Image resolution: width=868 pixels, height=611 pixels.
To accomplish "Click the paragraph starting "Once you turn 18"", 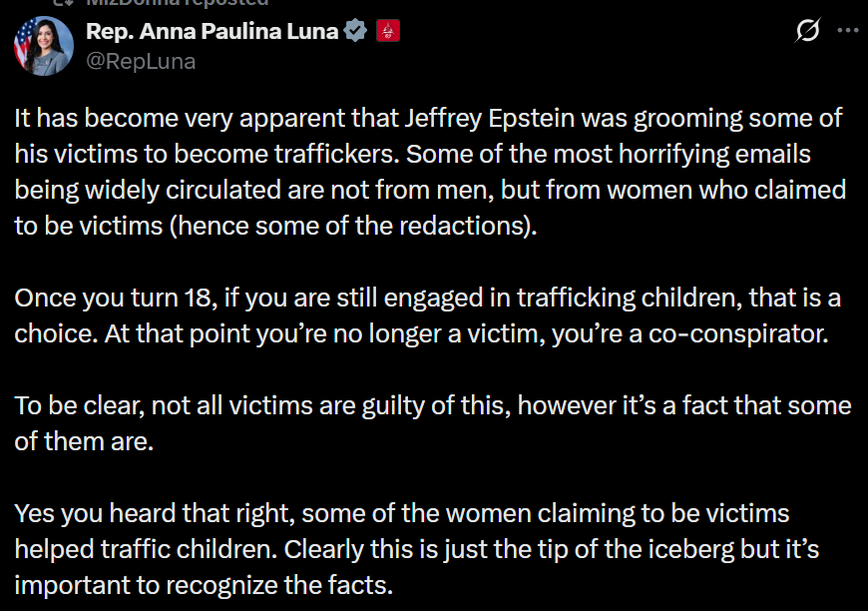I will tap(421, 315).
